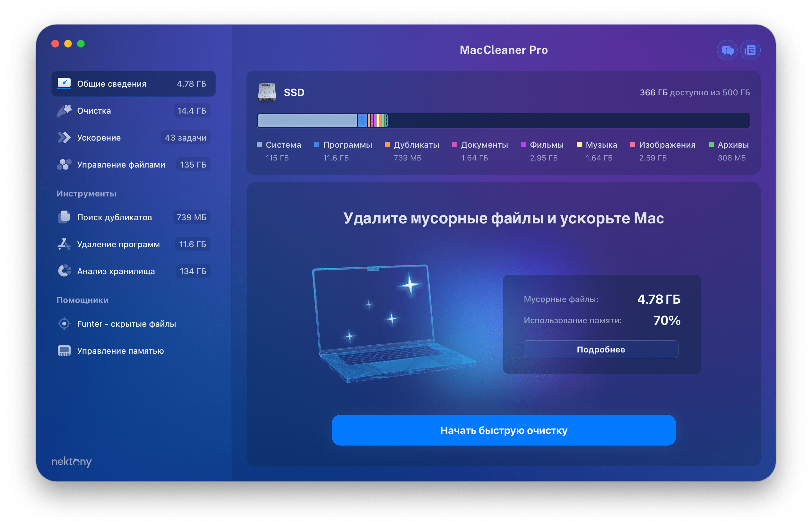The image size is (812, 529).
Task: Click the Общие сведения overview icon
Action: coord(64,83)
